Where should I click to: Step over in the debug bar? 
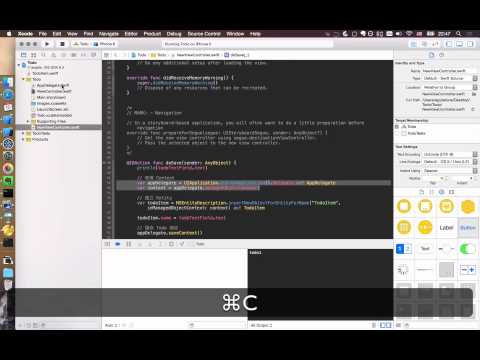tap(140, 244)
